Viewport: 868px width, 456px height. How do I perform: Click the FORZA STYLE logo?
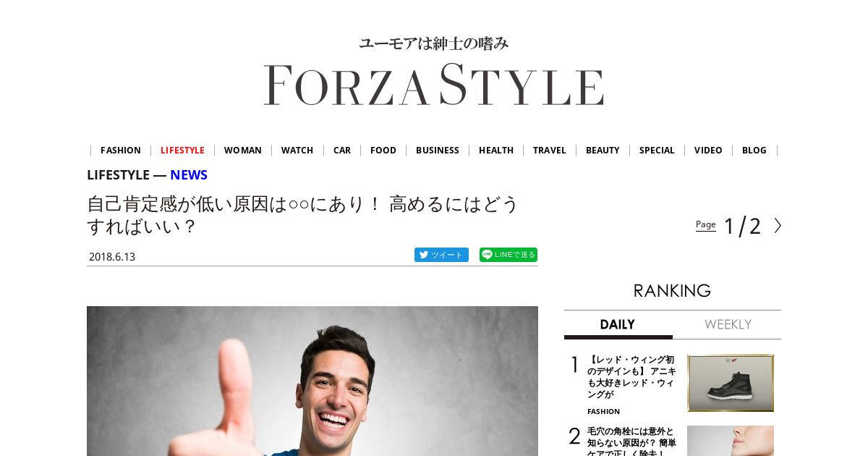click(x=433, y=85)
